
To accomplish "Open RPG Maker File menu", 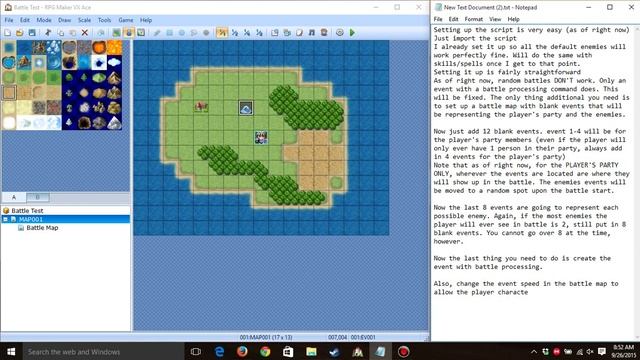I will (9, 20).
